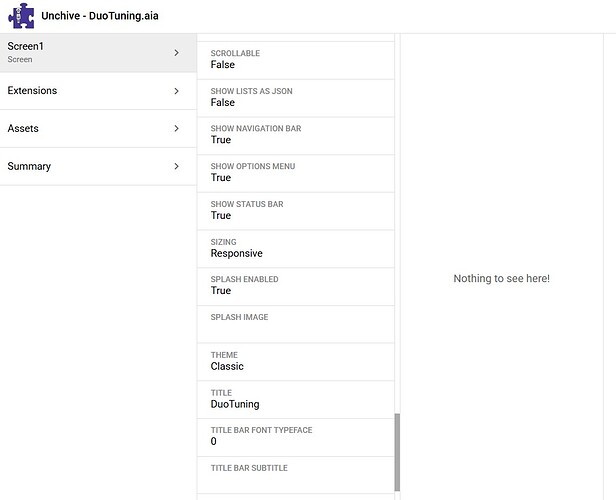Viewport: 616px width, 500px height.
Task: Click the Show Navigation Bar property
Action: (x=295, y=135)
